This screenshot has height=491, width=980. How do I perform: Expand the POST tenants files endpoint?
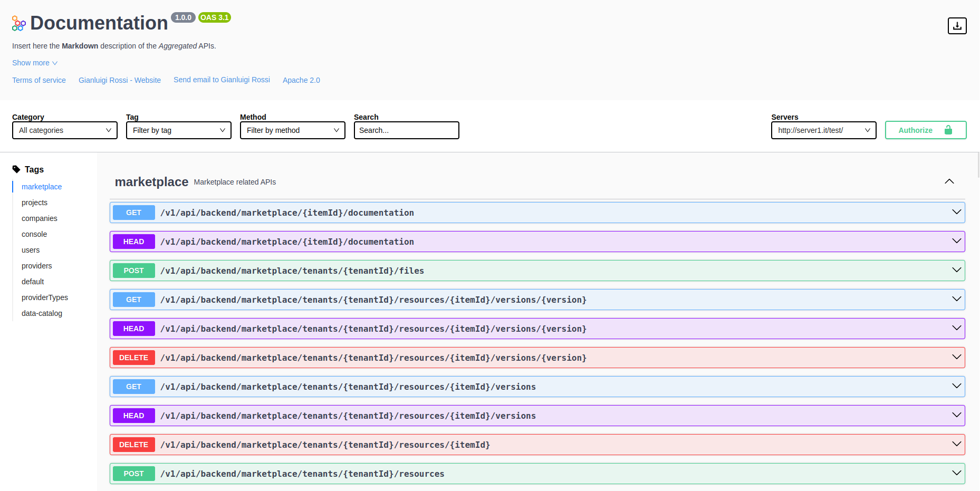tap(956, 271)
